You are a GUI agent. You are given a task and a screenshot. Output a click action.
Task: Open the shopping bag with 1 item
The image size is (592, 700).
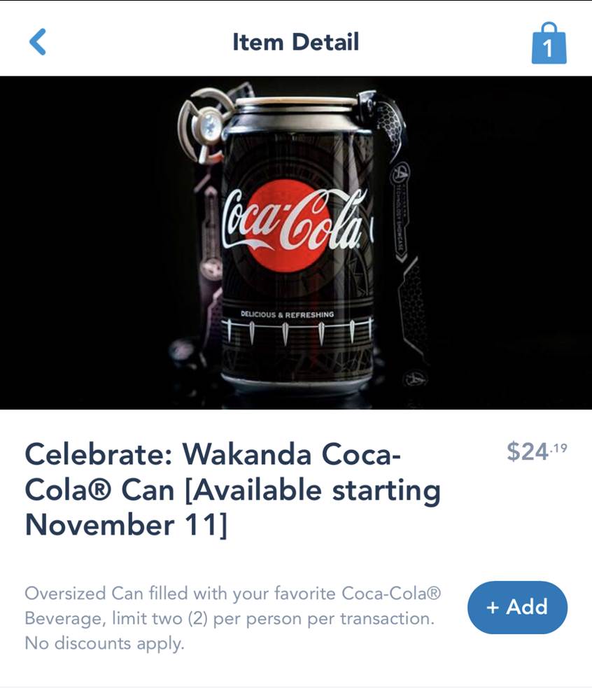point(549,43)
